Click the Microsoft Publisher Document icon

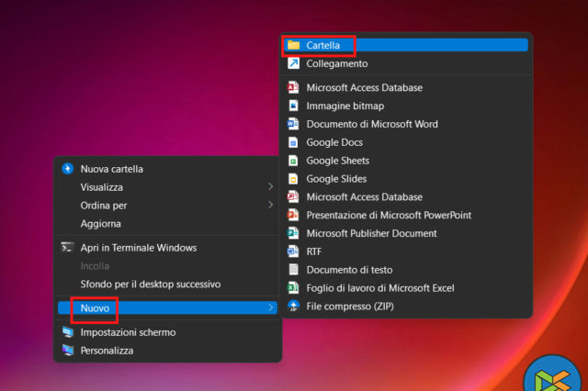(x=293, y=233)
